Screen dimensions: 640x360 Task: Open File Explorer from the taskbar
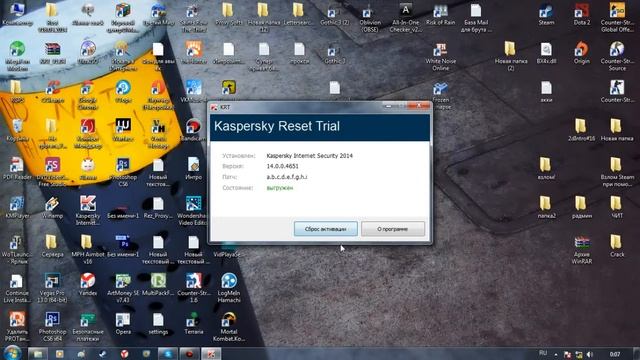point(38,353)
